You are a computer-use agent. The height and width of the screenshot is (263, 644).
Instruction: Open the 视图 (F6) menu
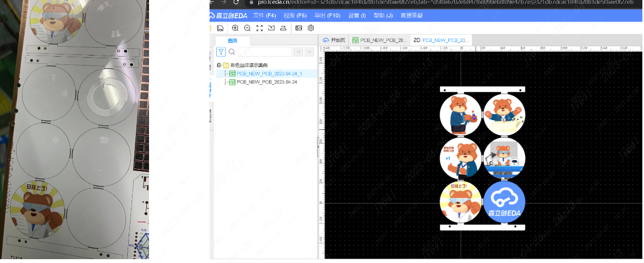(x=295, y=15)
